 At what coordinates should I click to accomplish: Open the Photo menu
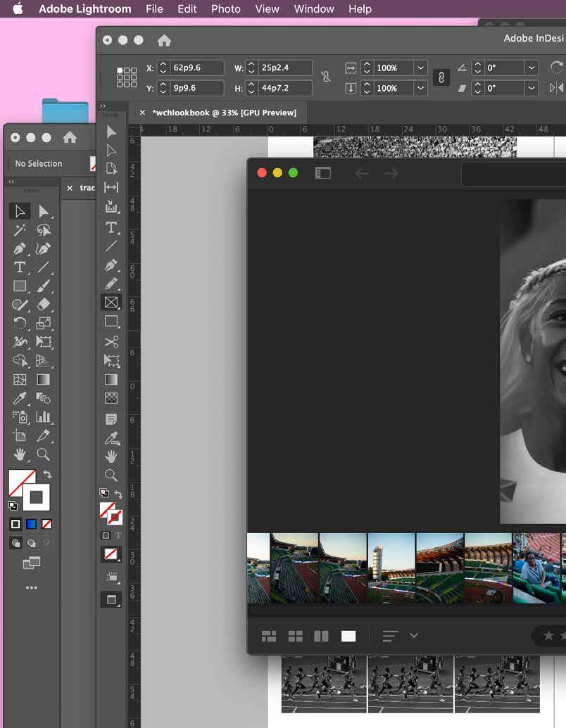pyautogui.click(x=225, y=9)
